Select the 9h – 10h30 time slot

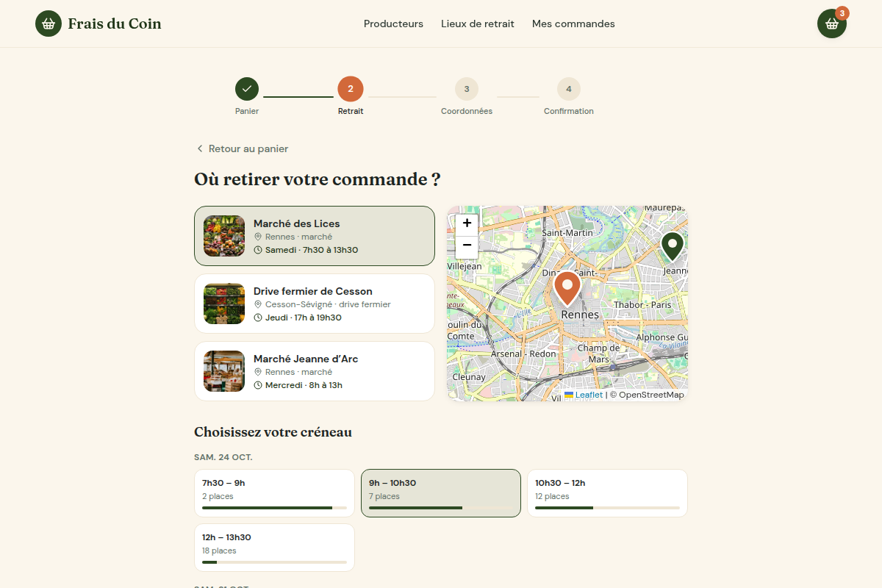click(441, 493)
